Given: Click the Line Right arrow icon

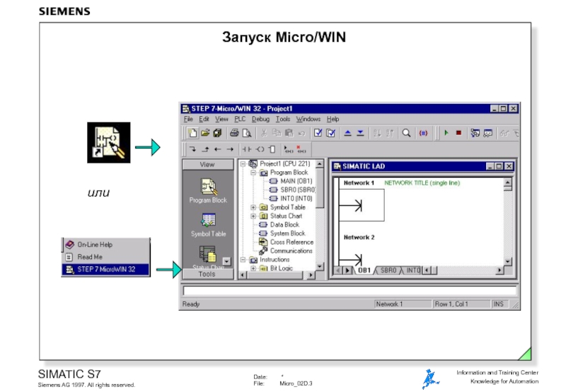Looking at the screenshot, I should (230, 149).
